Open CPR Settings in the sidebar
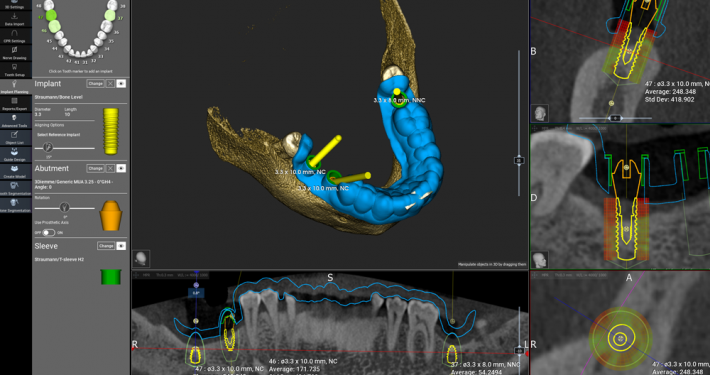This screenshot has width=710, height=375. tap(14, 36)
